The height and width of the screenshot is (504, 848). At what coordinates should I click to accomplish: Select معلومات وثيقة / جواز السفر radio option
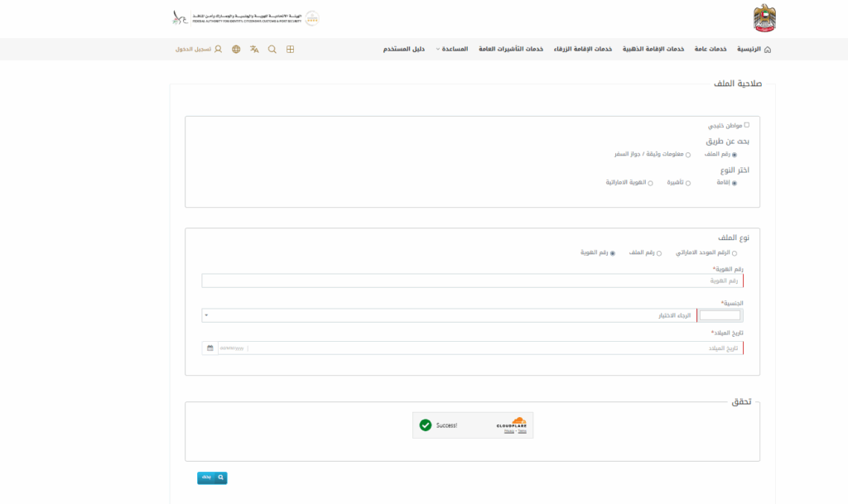pyautogui.click(x=688, y=155)
